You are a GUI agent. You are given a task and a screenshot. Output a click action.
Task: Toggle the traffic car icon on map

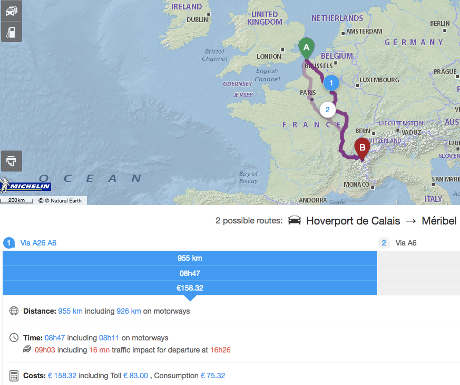11,11
